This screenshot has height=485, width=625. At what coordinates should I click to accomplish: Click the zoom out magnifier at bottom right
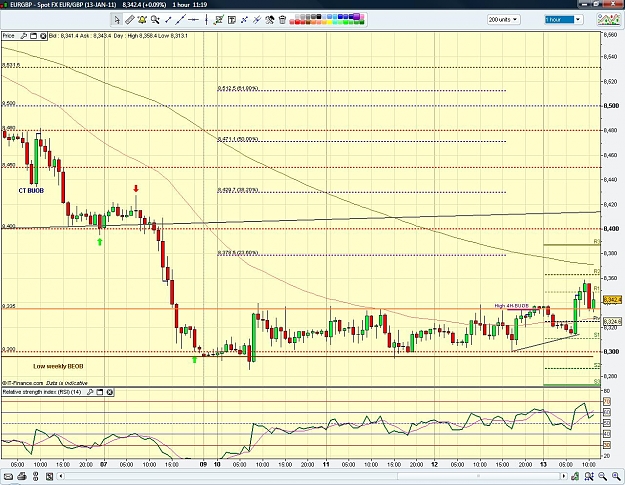point(602,476)
